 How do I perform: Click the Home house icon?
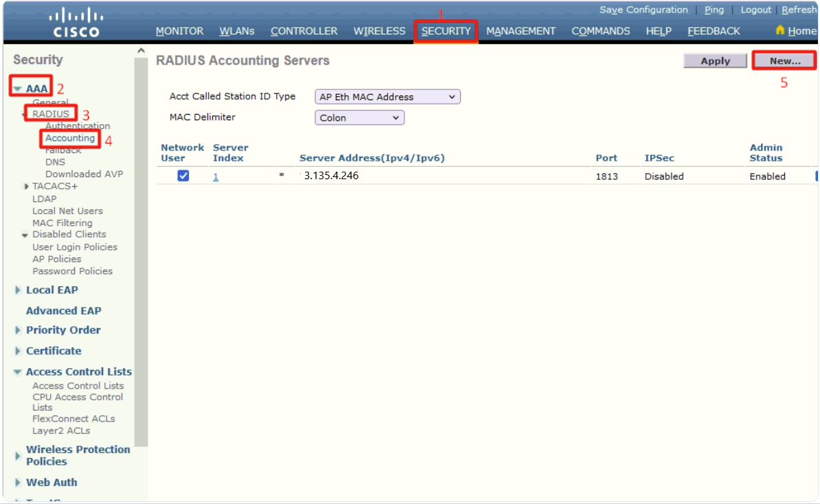(779, 30)
